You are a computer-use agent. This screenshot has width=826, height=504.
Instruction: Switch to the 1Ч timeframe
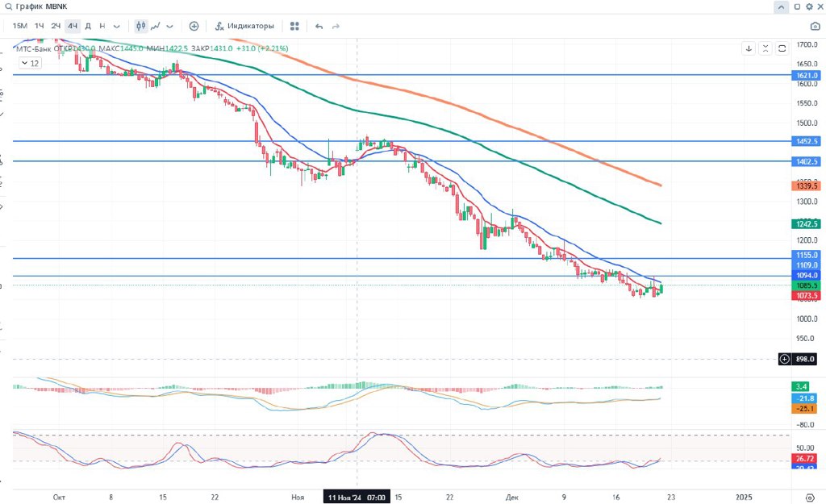(x=39, y=26)
